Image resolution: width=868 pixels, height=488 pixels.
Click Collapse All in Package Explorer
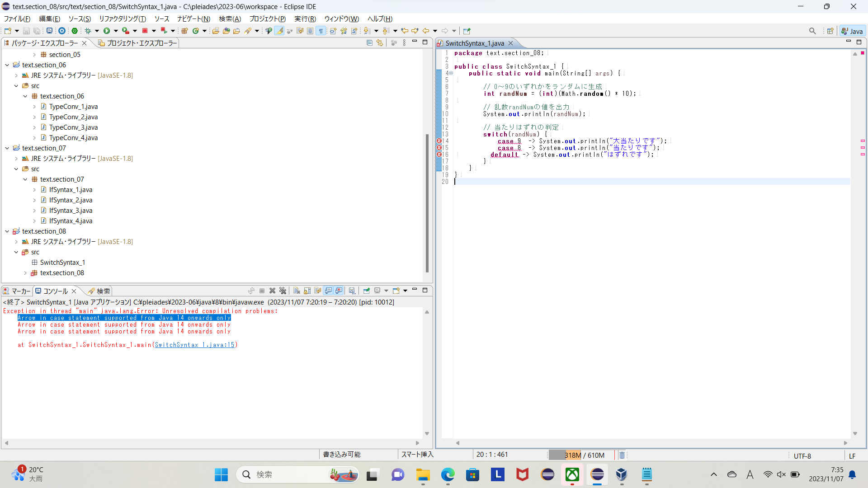(369, 42)
